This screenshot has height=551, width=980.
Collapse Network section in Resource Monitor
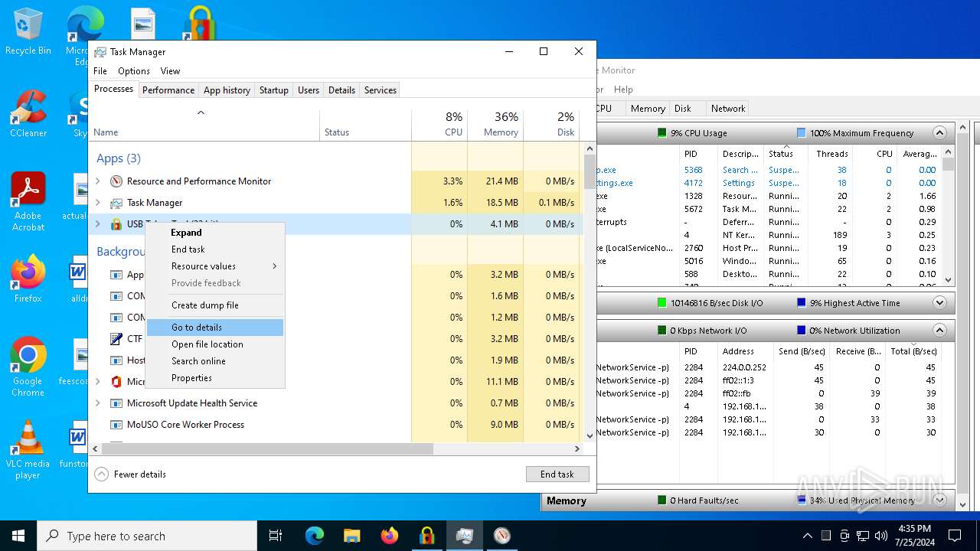(x=939, y=331)
